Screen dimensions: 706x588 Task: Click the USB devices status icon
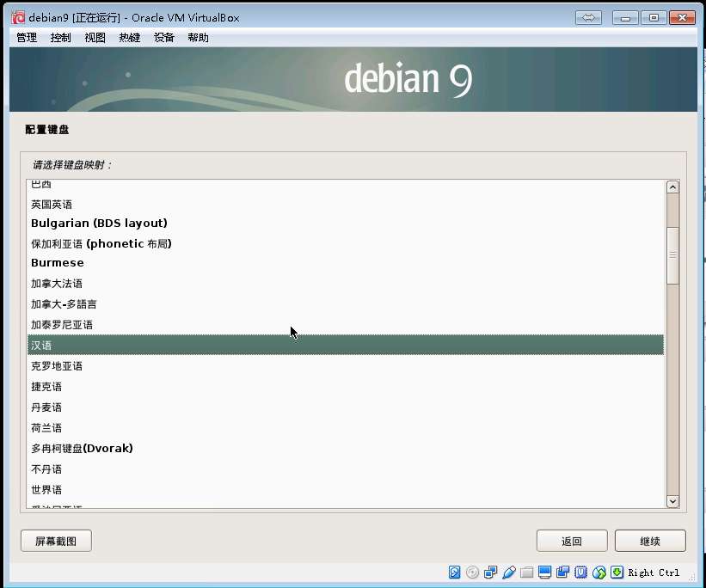click(x=509, y=573)
